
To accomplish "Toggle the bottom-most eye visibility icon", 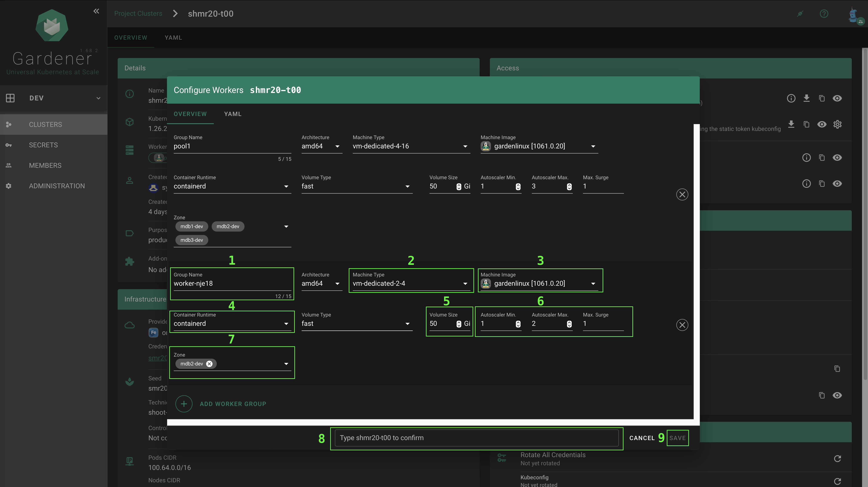I will pos(837,395).
